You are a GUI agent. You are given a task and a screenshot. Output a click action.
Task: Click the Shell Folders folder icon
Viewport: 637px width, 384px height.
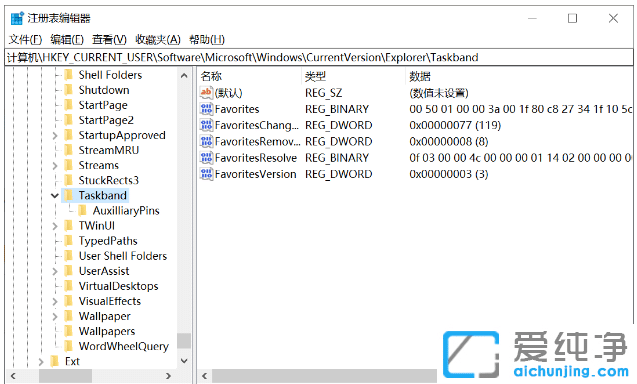pos(69,75)
